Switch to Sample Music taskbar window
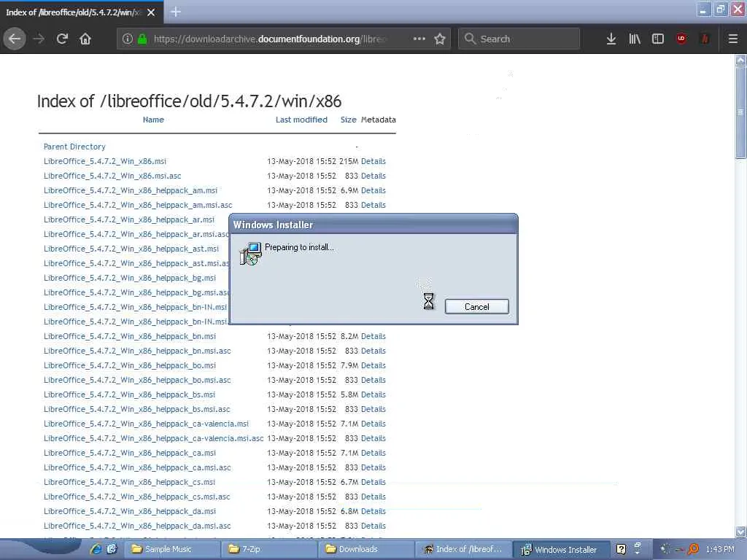Image resolution: width=747 pixels, height=560 pixels. pyautogui.click(x=171, y=549)
